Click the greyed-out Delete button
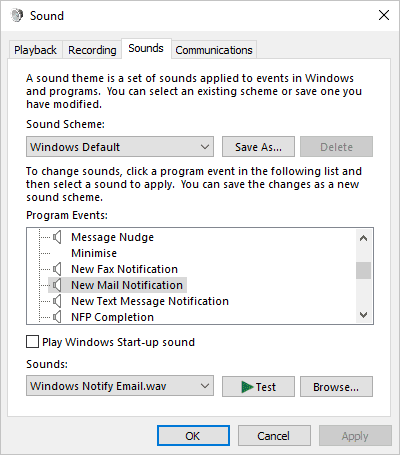The height and width of the screenshot is (455, 400). tap(336, 147)
